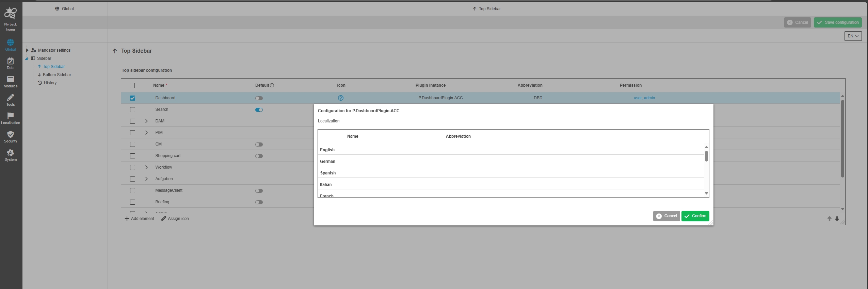Open the EN language dropdown
Image resolution: width=868 pixels, height=289 pixels.
(853, 36)
